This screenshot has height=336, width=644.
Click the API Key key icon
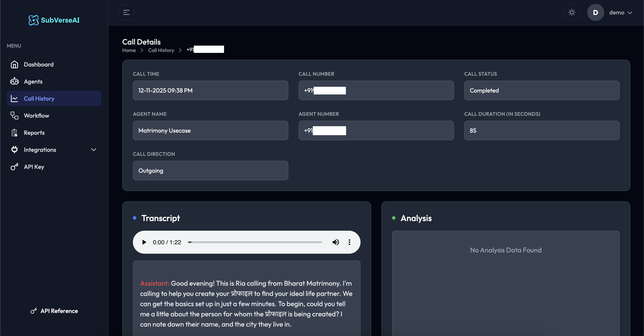[x=14, y=167]
